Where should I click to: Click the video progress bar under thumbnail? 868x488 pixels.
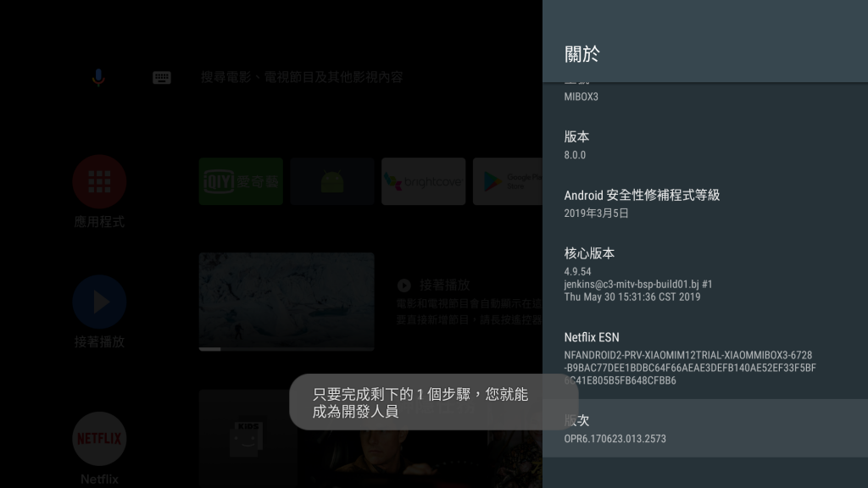[x=287, y=349]
